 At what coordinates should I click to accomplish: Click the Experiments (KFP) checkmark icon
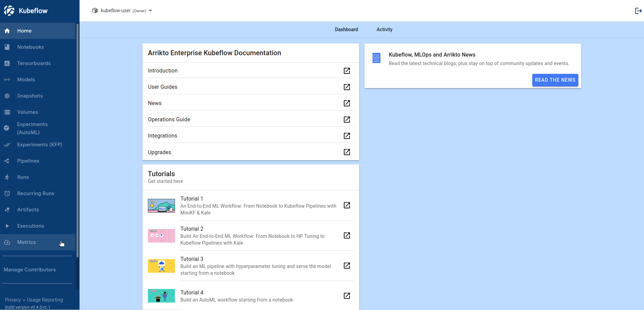pyautogui.click(x=7, y=145)
